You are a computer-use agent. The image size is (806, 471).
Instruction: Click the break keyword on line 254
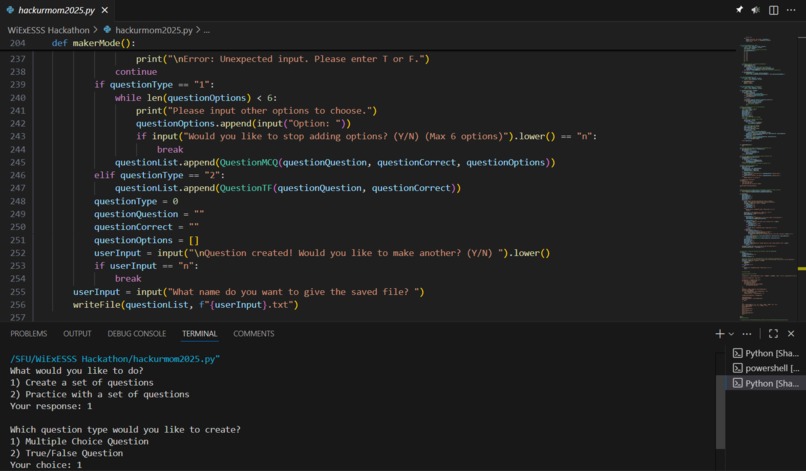(128, 279)
